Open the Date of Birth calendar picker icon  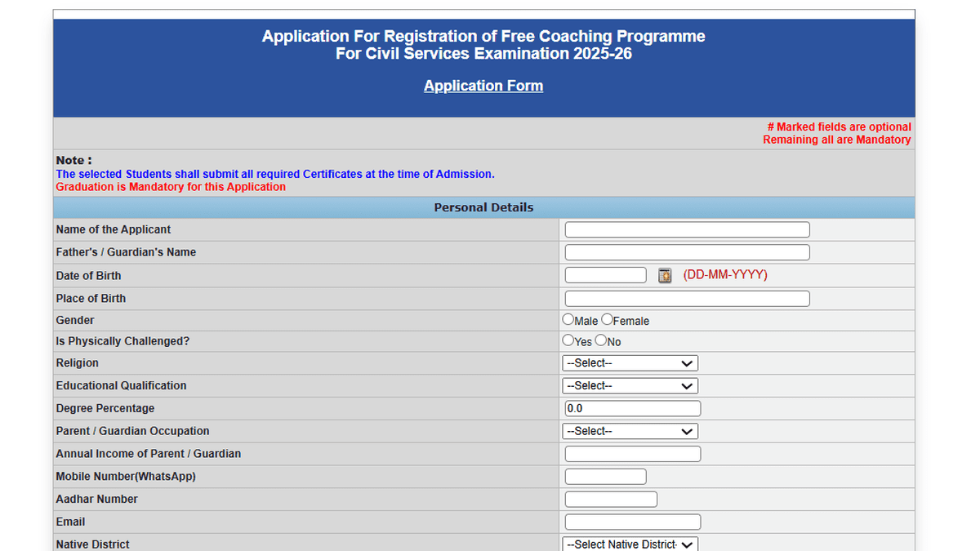[665, 275]
